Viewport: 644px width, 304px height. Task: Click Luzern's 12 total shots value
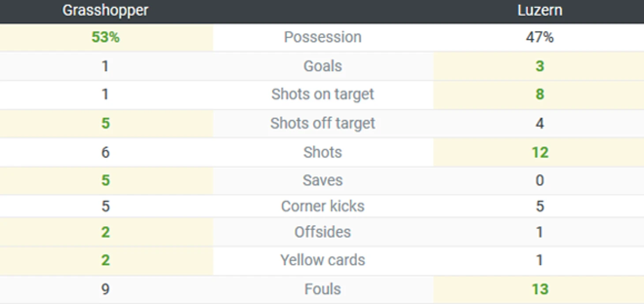(539, 152)
